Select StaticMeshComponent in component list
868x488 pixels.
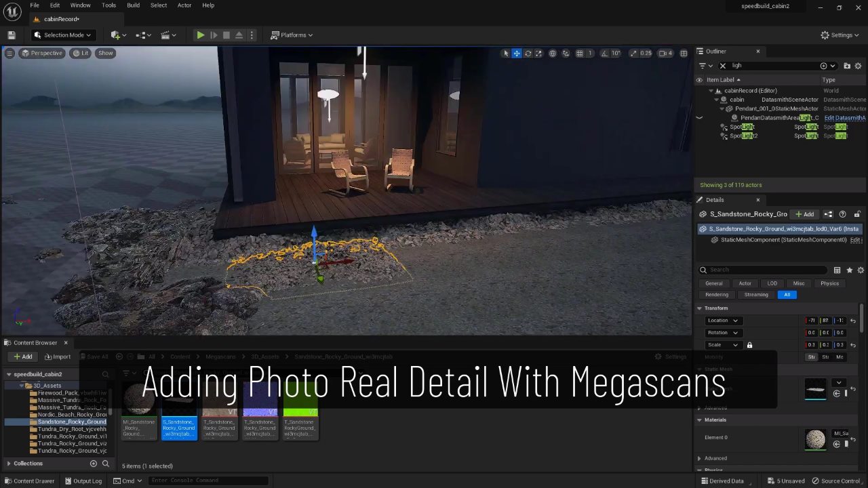pyautogui.click(x=783, y=240)
